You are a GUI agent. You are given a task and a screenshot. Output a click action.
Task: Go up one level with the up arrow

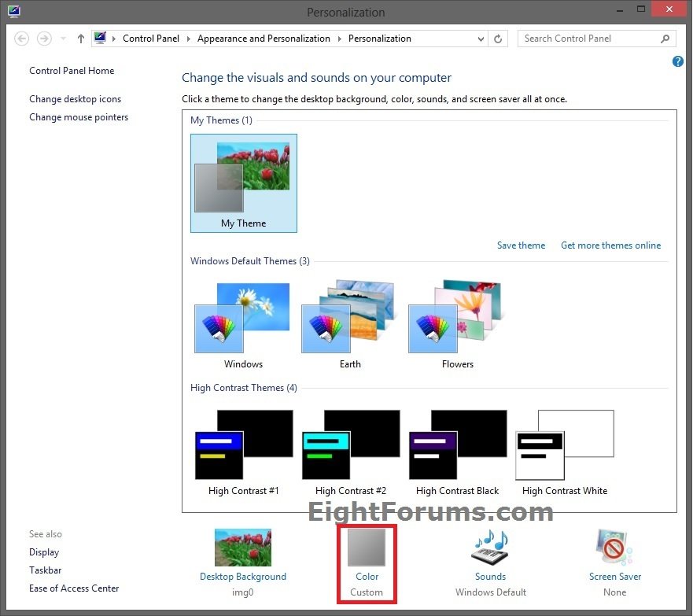pyautogui.click(x=80, y=38)
